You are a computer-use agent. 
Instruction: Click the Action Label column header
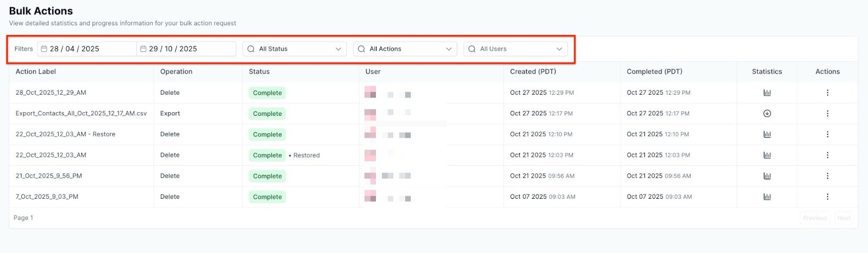click(36, 72)
